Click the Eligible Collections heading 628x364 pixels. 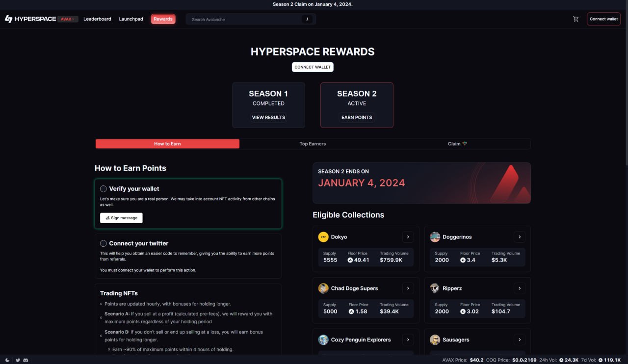(348, 215)
